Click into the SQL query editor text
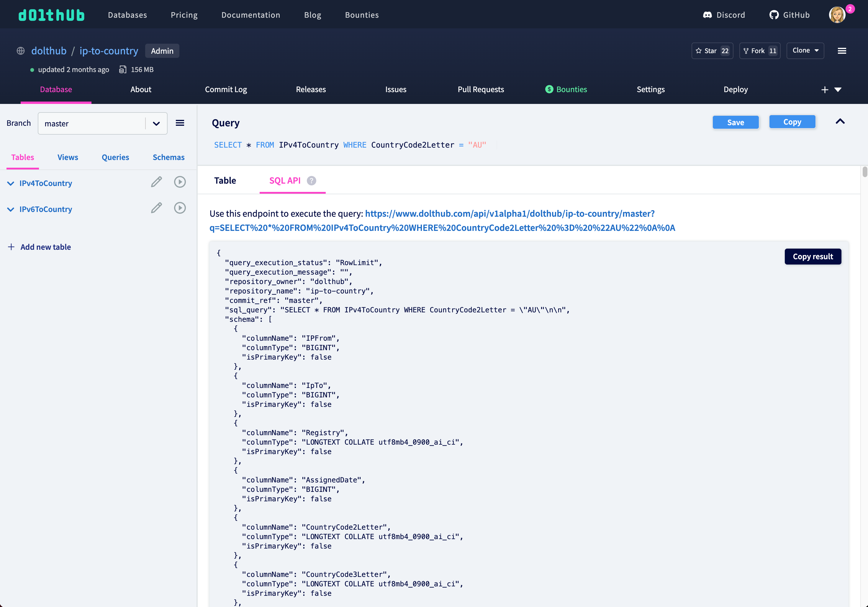 350,145
